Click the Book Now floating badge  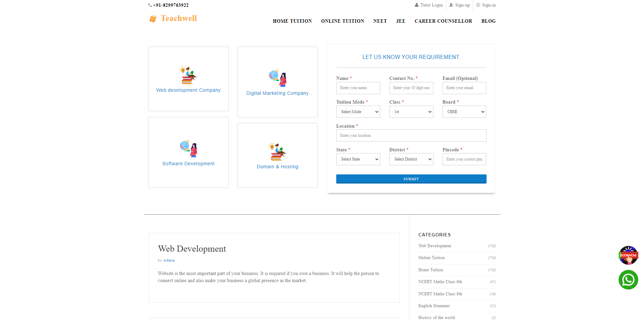628,255
